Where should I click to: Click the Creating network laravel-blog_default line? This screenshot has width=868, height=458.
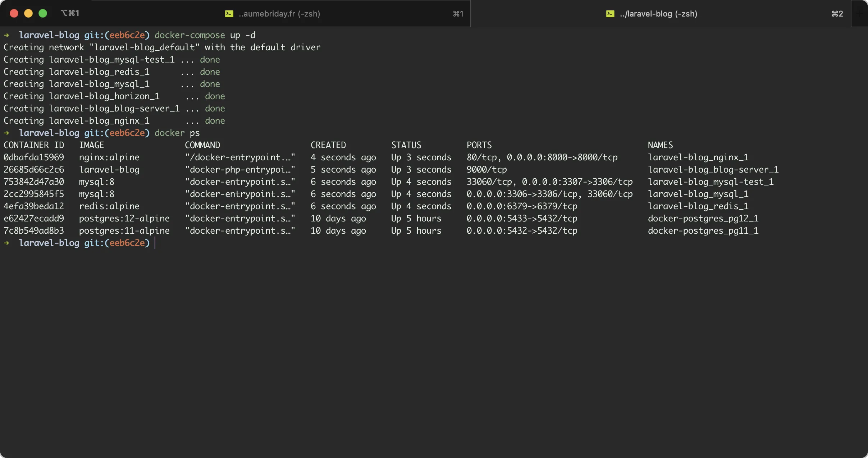[x=162, y=47]
